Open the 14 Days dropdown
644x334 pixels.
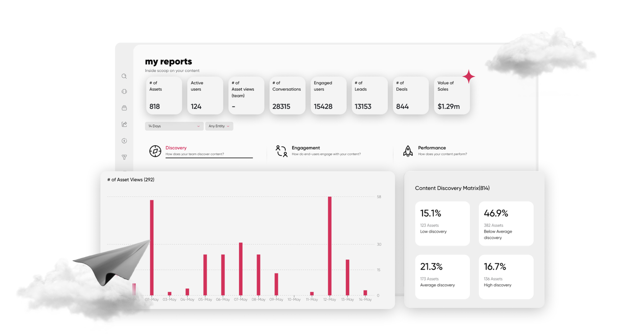click(x=174, y=126)
